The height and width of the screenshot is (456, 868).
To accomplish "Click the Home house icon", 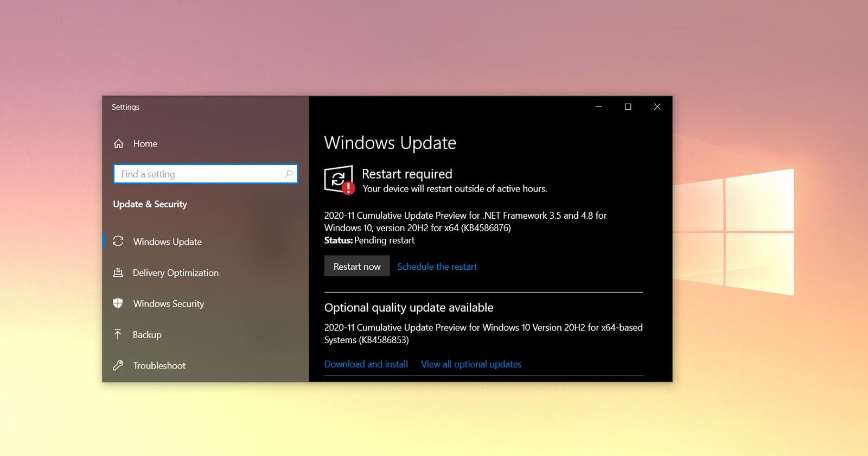I will (118, 144).
